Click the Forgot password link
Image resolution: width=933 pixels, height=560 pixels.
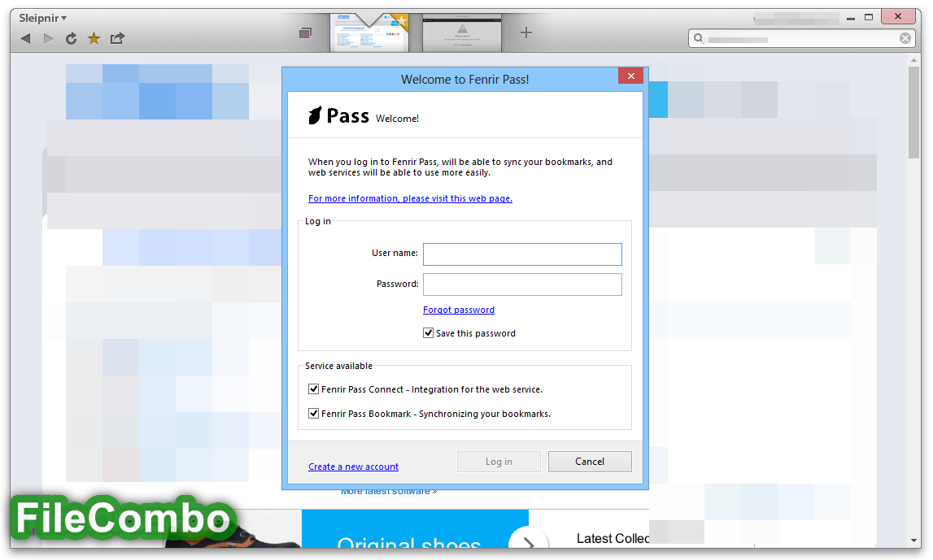point(459,310)
